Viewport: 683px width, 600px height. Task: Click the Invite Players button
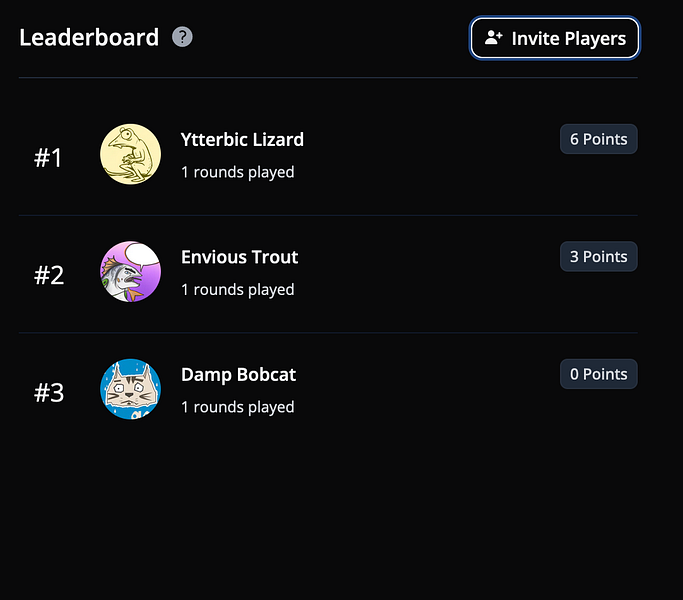[x=555, y=38]
